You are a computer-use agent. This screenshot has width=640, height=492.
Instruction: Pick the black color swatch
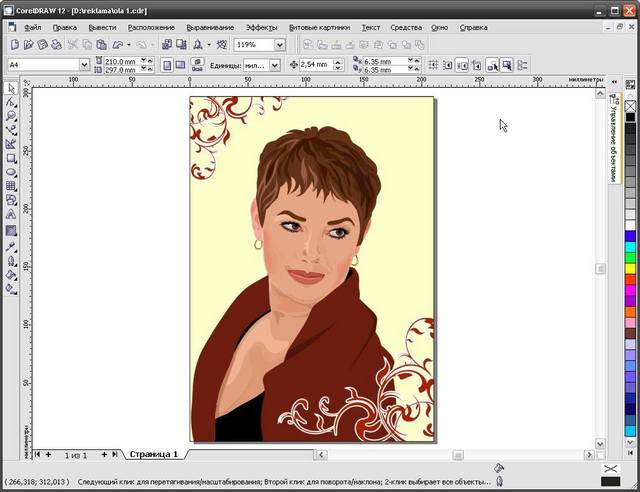[x=631, y=117]
